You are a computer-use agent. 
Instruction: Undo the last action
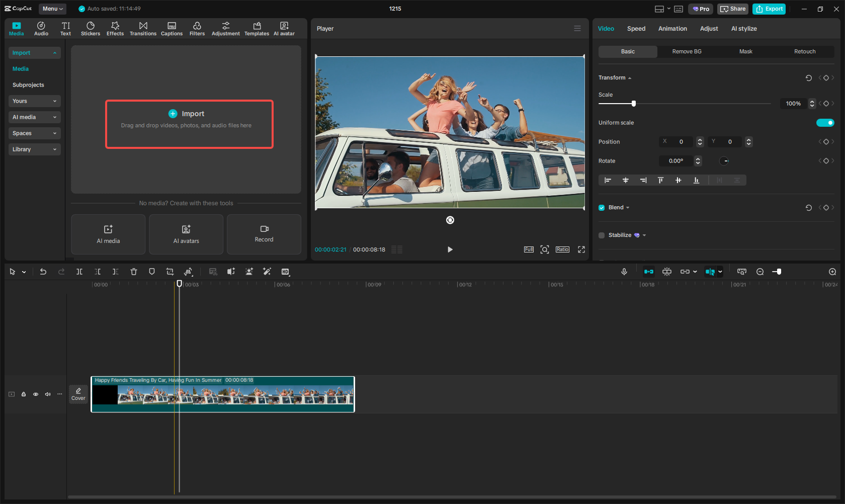(x=43, y=272)
